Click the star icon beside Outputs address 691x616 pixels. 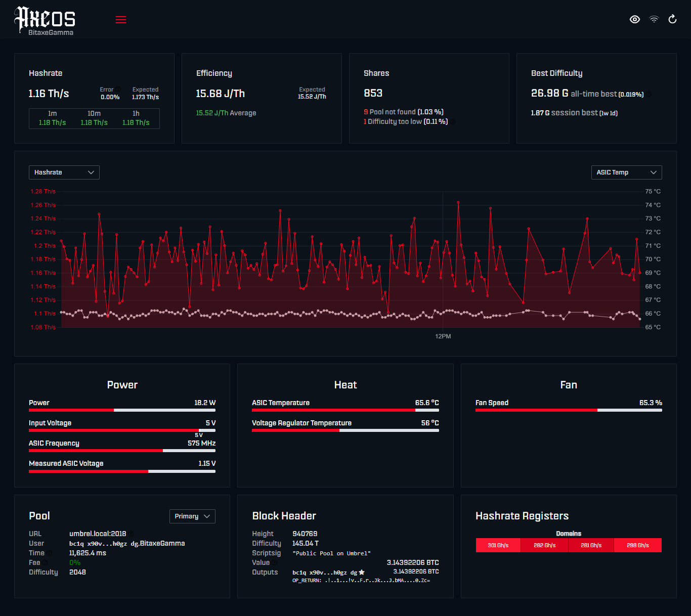362,573
